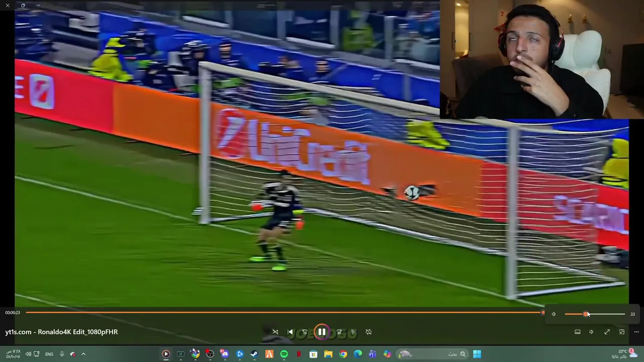Seek within the orange video progress bar
The width and height of the screenshot is (644, 362).
pos(285,313)
